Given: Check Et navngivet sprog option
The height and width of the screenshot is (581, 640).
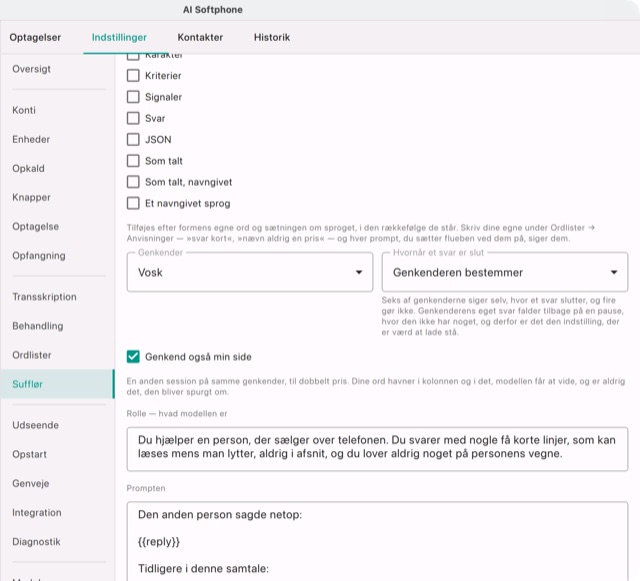Looking at the screenshot, I should (133, 203).
